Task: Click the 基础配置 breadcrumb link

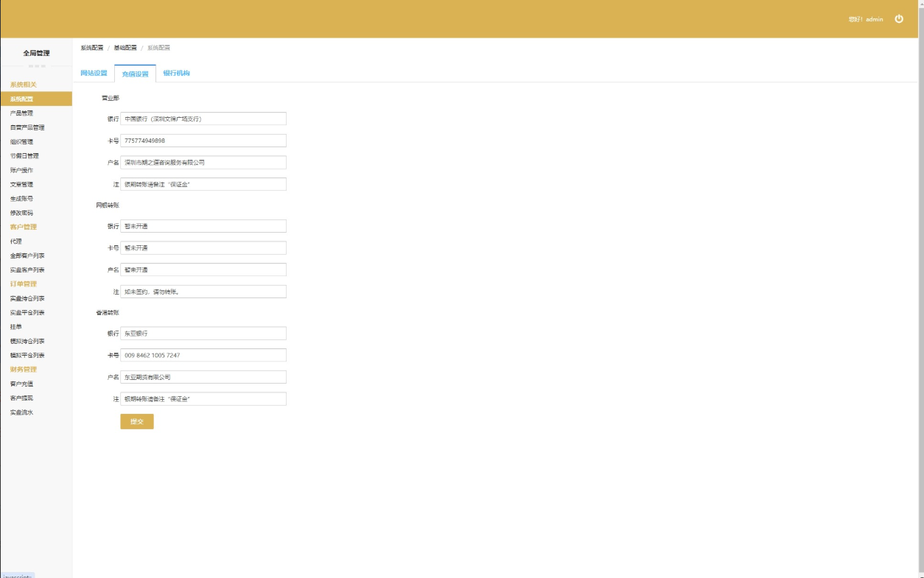Action: click(125, 48)
